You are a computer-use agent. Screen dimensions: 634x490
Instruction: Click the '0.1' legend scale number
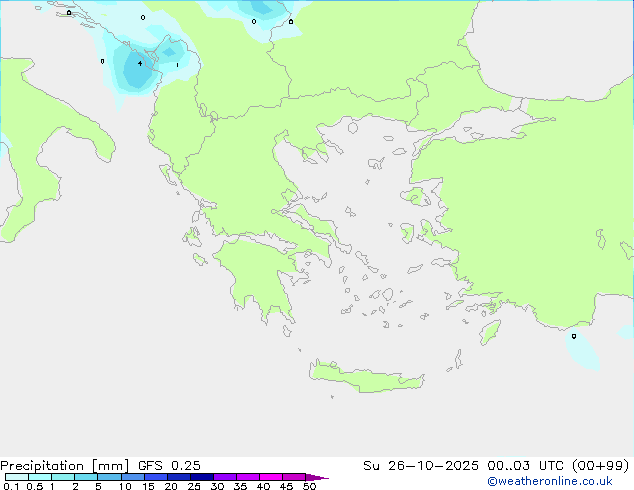pyautogui.click(x=11, y=486)
